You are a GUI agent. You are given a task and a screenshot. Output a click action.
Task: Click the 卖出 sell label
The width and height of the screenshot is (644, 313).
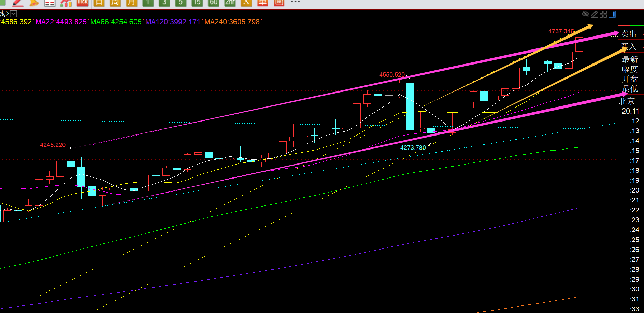click(628, 34)
